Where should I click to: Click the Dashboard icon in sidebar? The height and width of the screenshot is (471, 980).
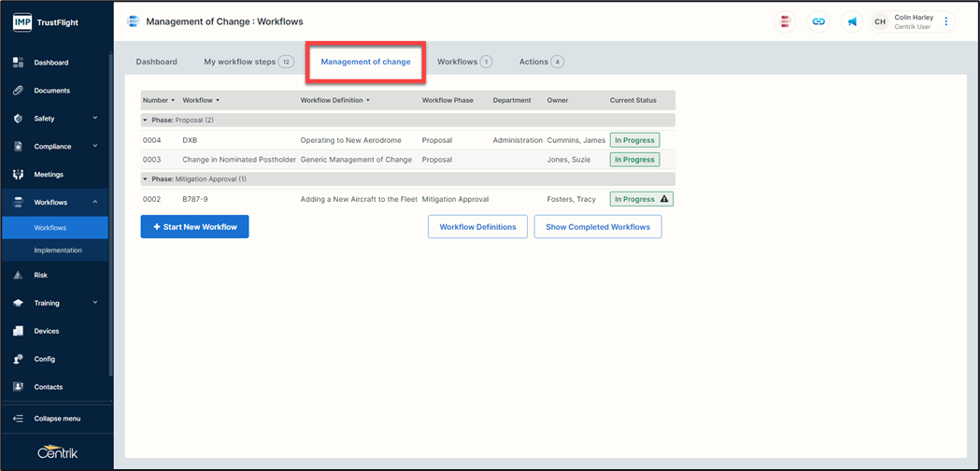tap(18, 63)
